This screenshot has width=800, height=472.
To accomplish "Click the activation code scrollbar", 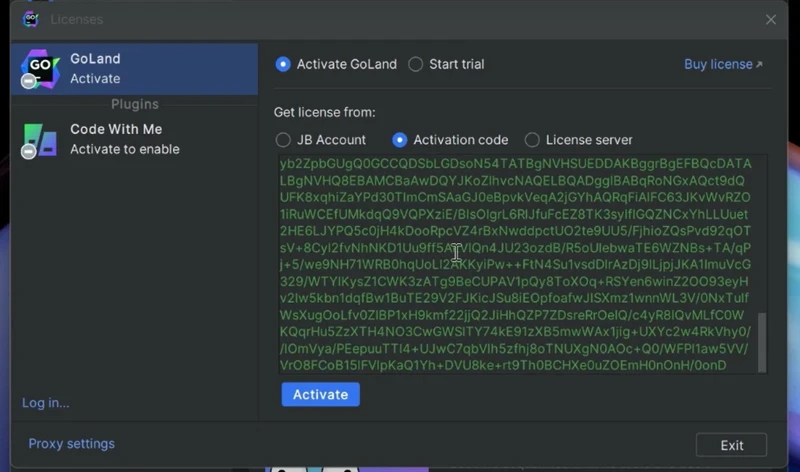I will pos(762,340).
